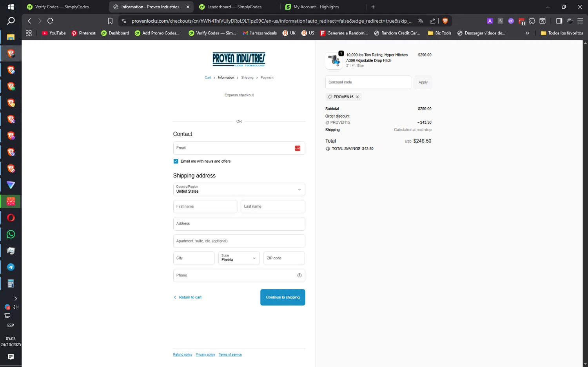
Task: Click the volume speaker tray icon
Action: pos(15,307)
